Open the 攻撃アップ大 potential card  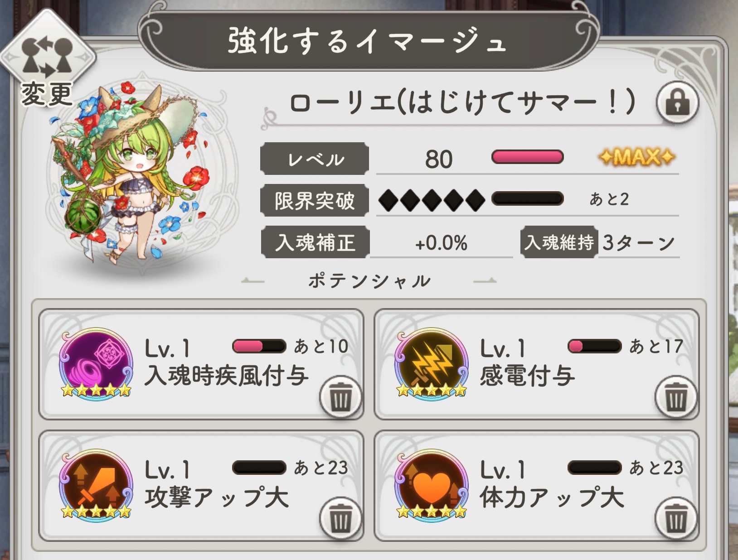[x=201, y=486]
